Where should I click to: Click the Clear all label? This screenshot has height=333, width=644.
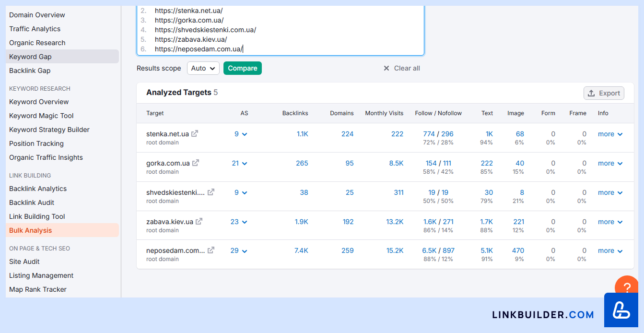pos(407,68)
